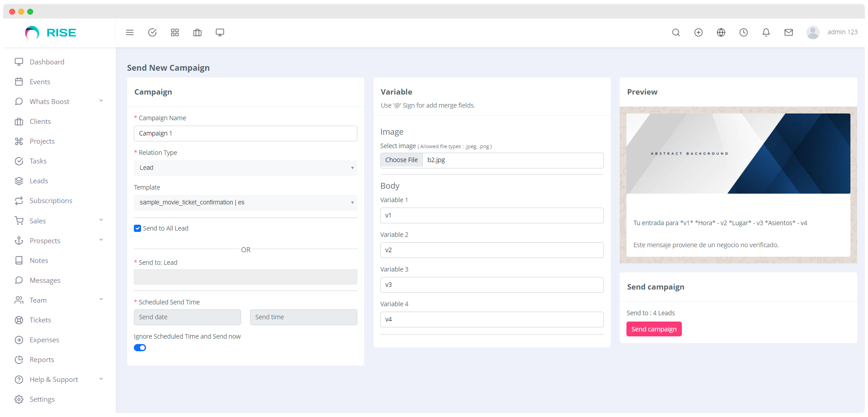The image size is (868, 417).
Task: Expand the Prospects submenu chevron
Action: pos(101,240)
